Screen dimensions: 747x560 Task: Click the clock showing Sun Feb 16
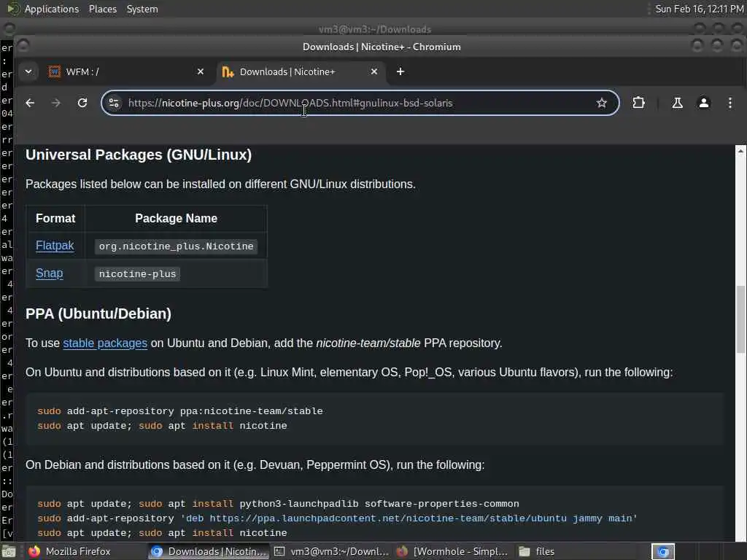(x=700, y=9)
